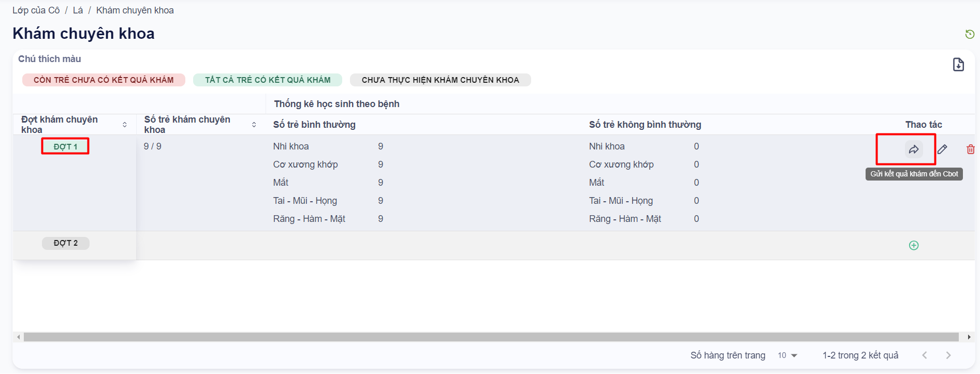This screenshot has height=374, width=980.
Task: Navigate to the Lá breadcrumb
Action: pyautogui.click(x=78, y=10)
